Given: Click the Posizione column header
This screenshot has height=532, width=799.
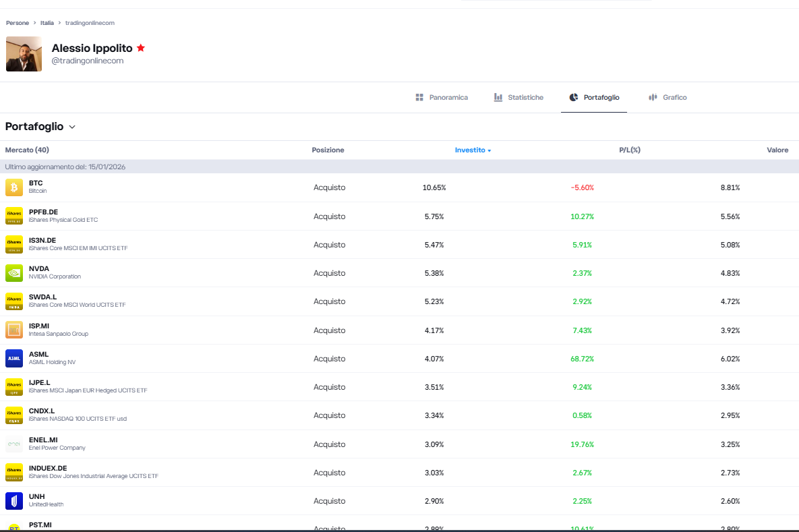Looking at the screenshot, I should coord(328,150).
